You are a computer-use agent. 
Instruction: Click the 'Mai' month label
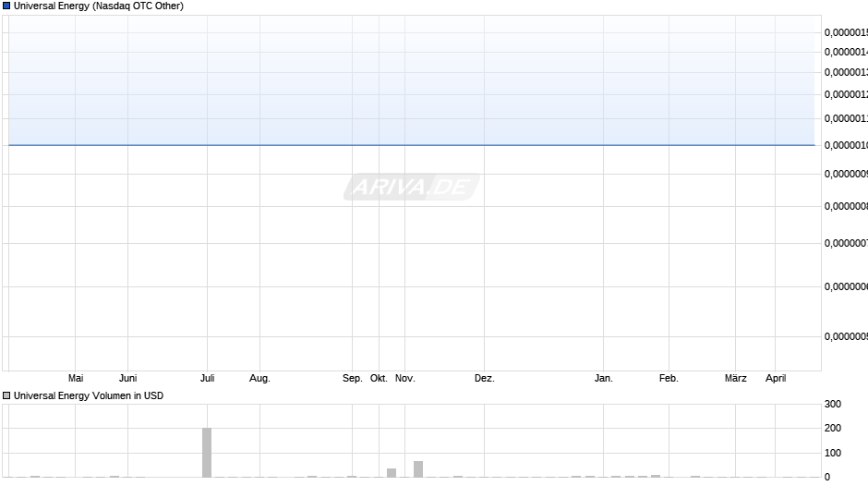[x=76, y=378]
